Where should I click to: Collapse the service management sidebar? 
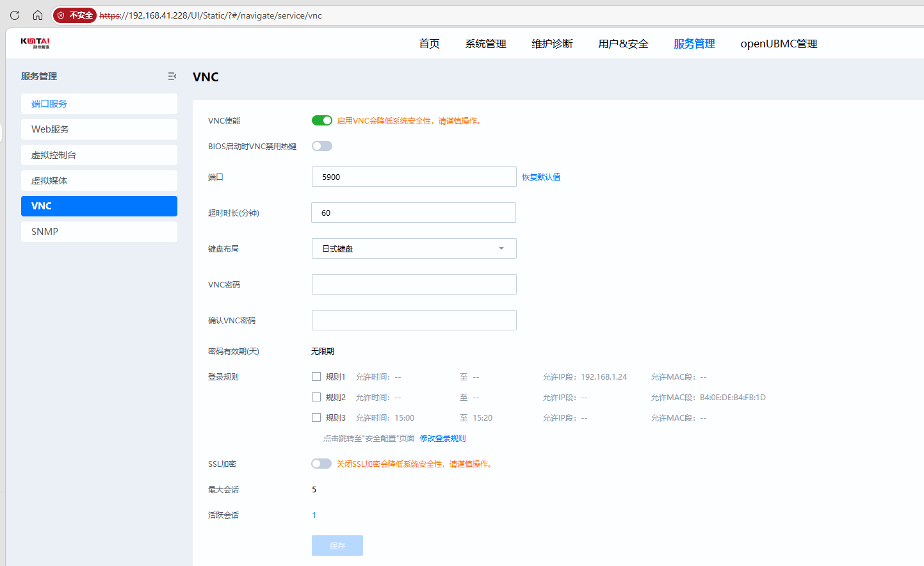(172, 76)
